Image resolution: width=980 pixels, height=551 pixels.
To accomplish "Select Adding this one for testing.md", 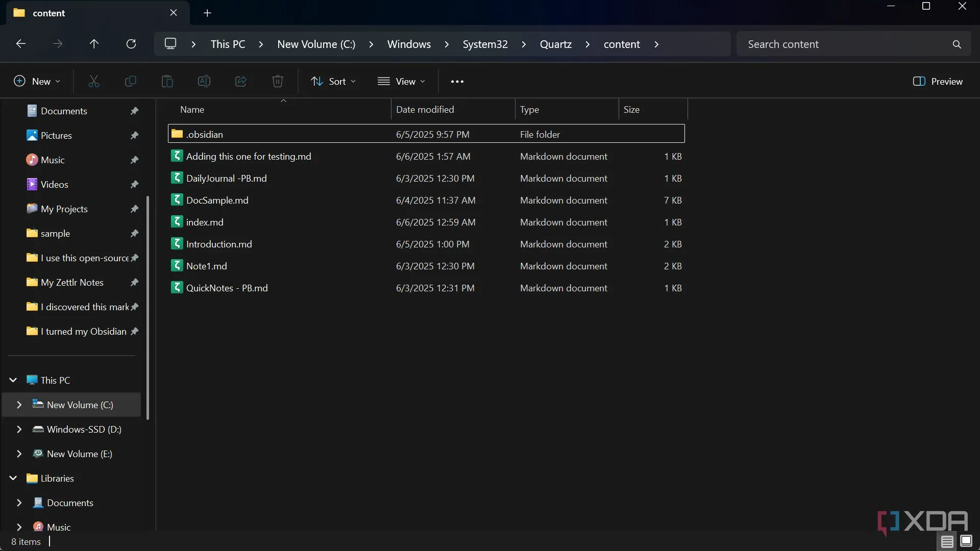I will [426, 156].
